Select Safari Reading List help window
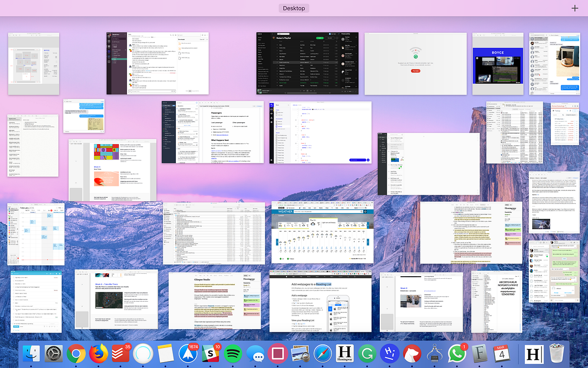Screen dimensions: 588x368 pyautogui.click(x=320, y=302)
